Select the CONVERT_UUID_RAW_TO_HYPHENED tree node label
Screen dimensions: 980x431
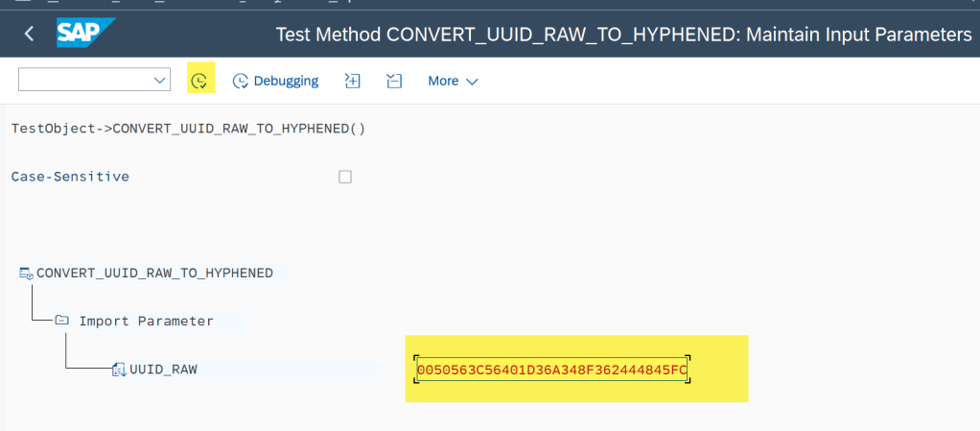(154, 273)
